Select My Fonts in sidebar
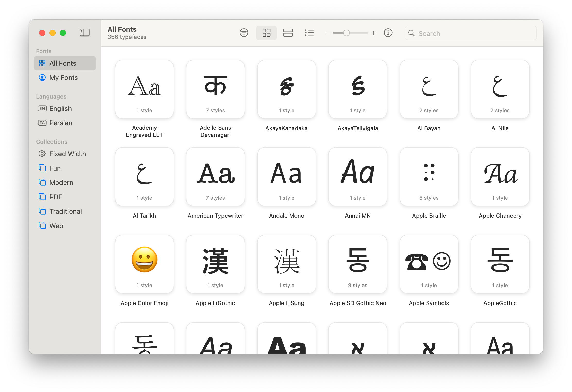 click(x=64, y=78)
